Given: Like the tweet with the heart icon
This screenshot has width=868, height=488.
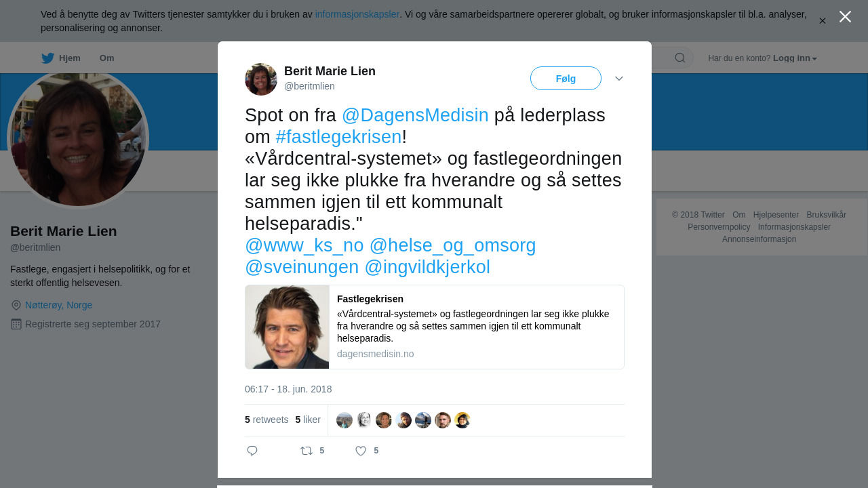Looking at the screenshot, I should tap(361, 451).
